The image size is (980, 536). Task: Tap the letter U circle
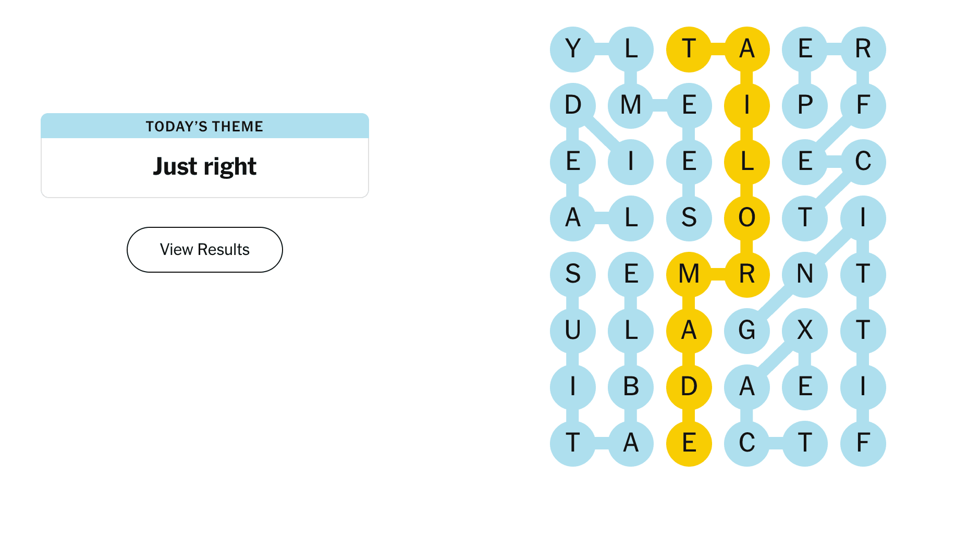tap(572, 331)
